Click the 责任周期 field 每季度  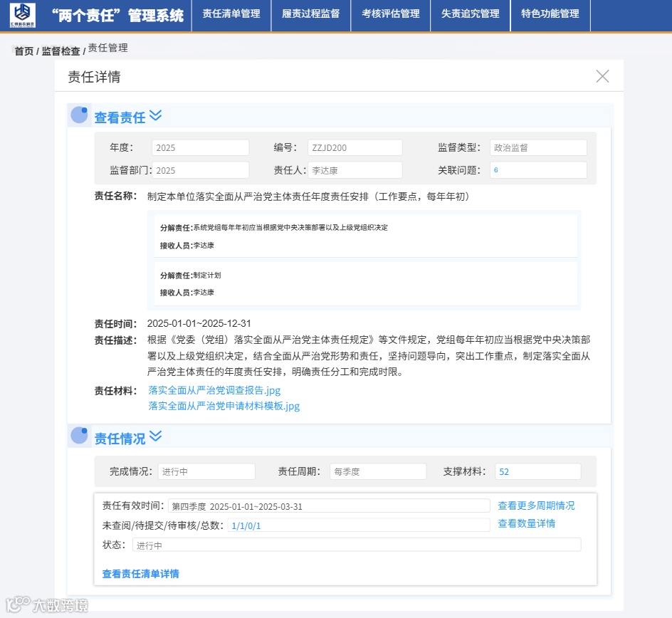tap(378, 472)
